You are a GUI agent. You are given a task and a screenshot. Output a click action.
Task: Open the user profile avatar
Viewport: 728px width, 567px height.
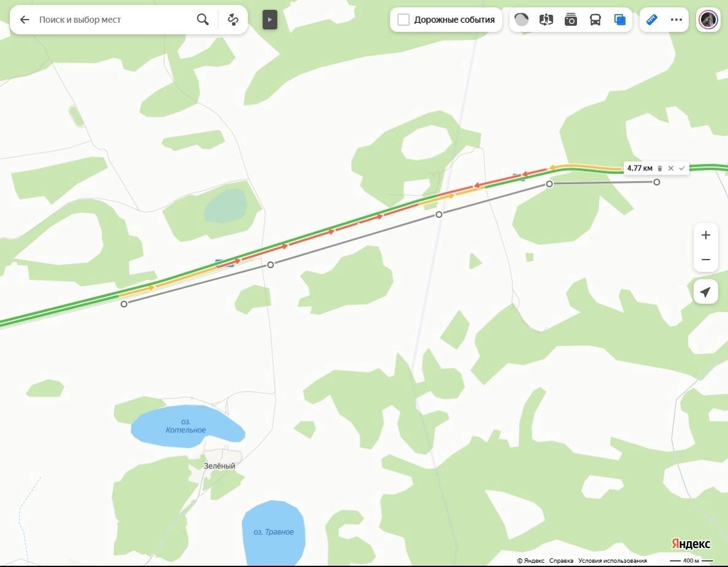pos(708,20)
